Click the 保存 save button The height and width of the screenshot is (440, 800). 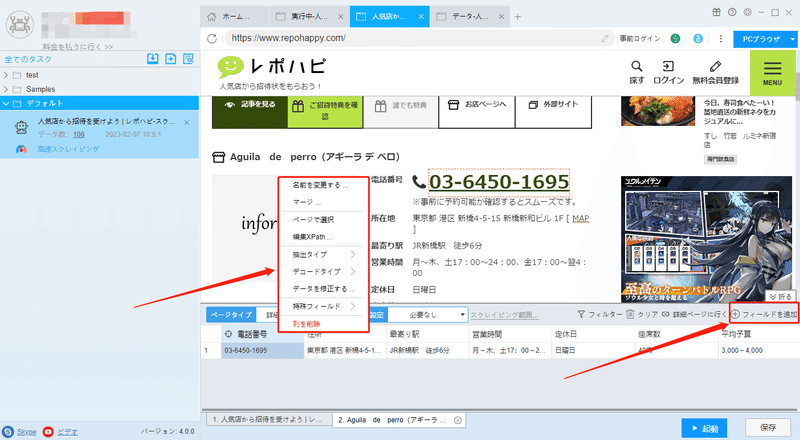pyautogui.click(x=768, y=428)
